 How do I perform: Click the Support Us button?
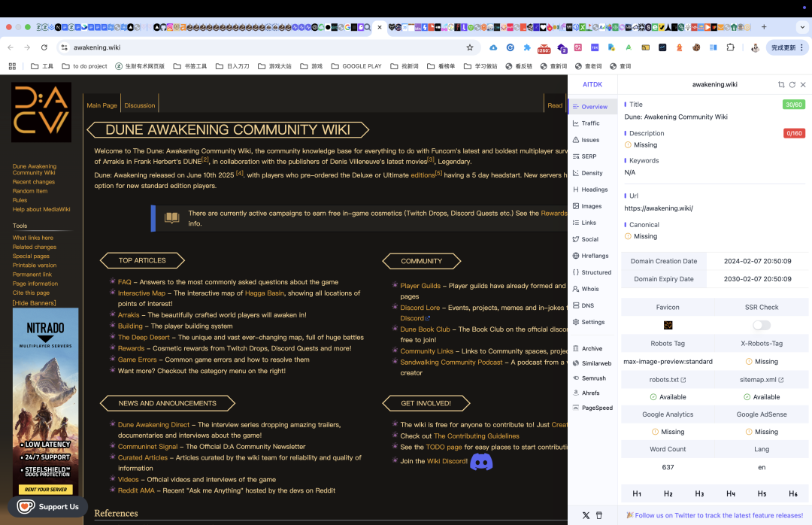(x=47, y=507)
